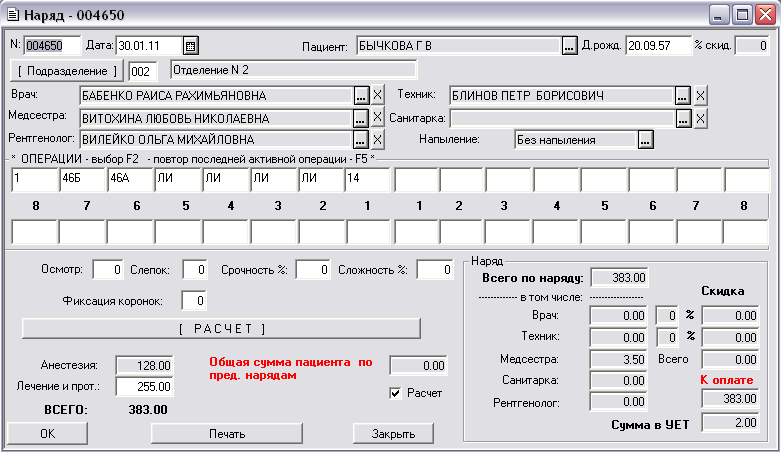Viewport: 781px width, 453px height.
Task: Click the Печать button
Action: pyautogui.click(x=227, y=434)
